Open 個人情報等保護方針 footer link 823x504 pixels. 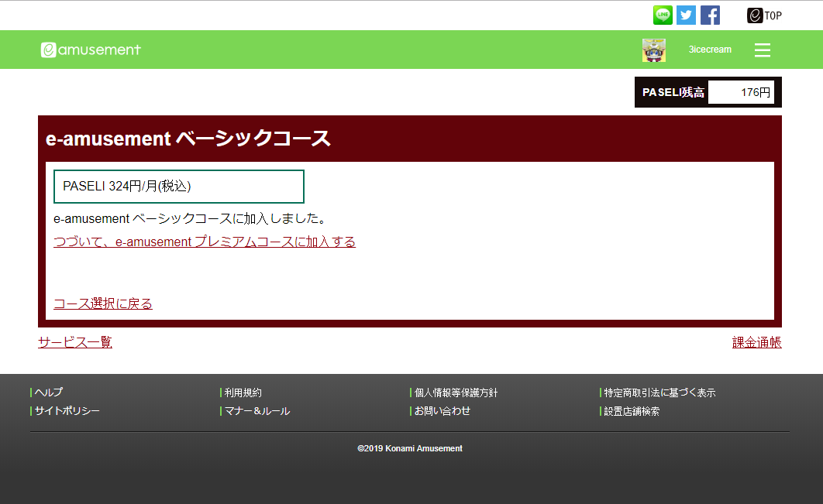point(456,393)
